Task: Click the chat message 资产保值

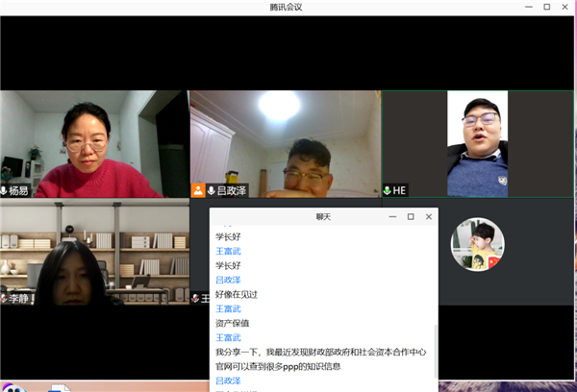Action: [x=233, y=323]
